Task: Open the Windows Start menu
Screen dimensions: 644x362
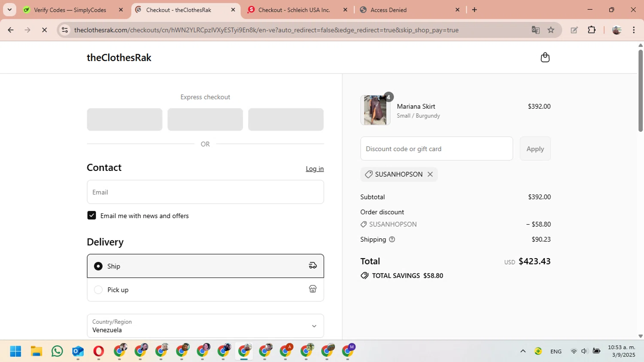Action: [x=15, y=351]
